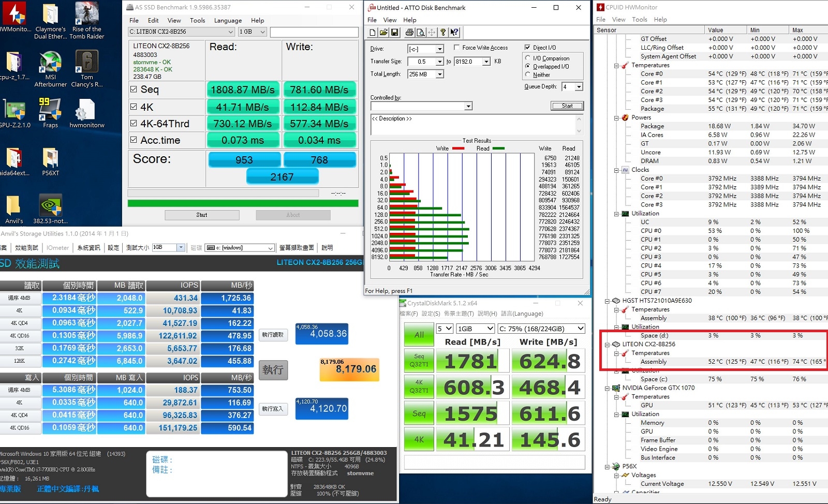The height and width of the screenshot is (504, 828).
Task: Enable the Force Write Access checkbox
Action: (456, 48)
